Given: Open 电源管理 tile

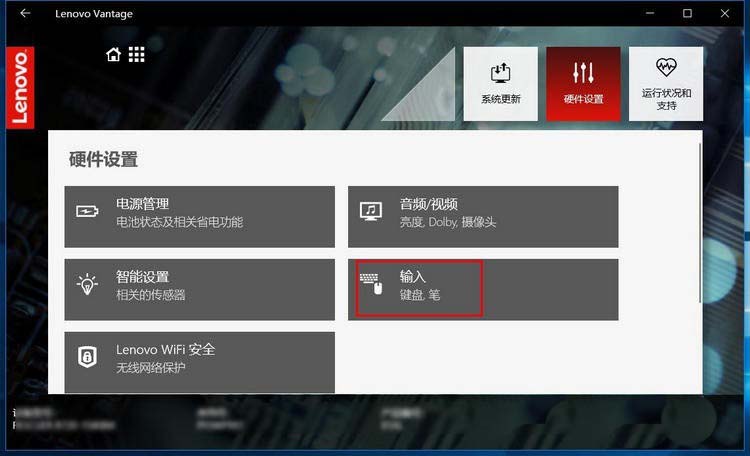Looking at the screenshot, I should (x=199, y=217).
